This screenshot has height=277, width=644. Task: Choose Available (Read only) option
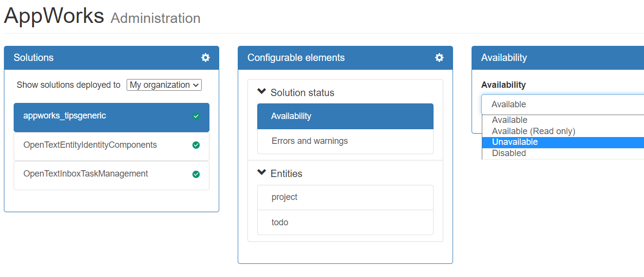coord(533,131)
